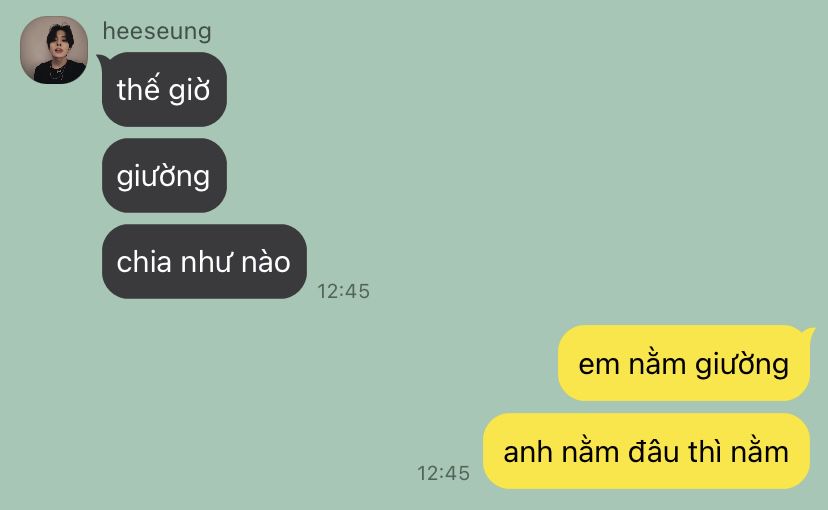Select the "chia như nào" message bubble
Screen dimensions: 828x510
[x=204, y=261]
